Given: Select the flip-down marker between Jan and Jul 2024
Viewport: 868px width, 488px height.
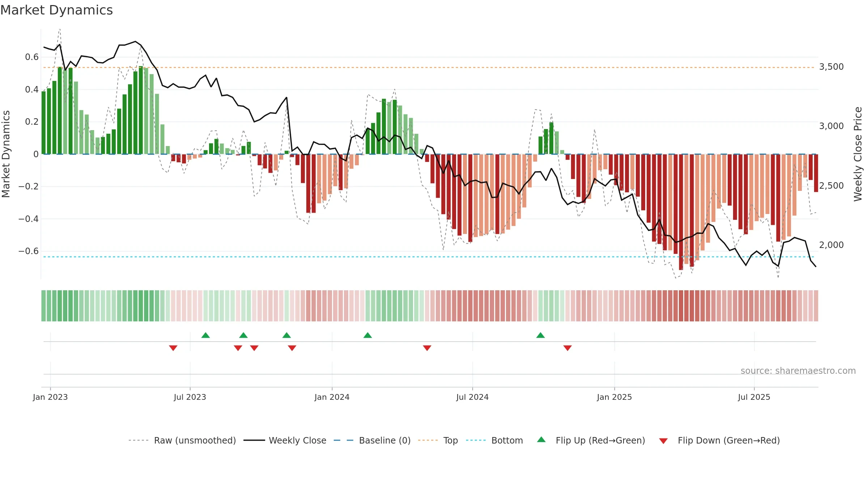Looking at the screenshot, I should tap(427, 348).
